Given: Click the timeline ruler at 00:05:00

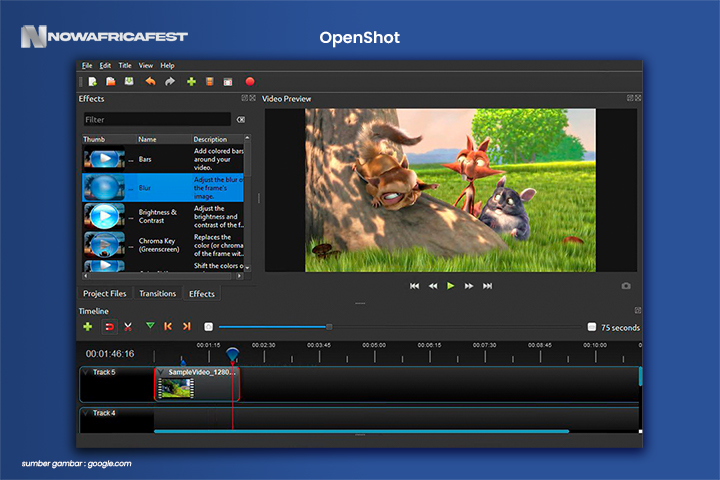Looking at the screenshot, I should (x=374, y=345).
